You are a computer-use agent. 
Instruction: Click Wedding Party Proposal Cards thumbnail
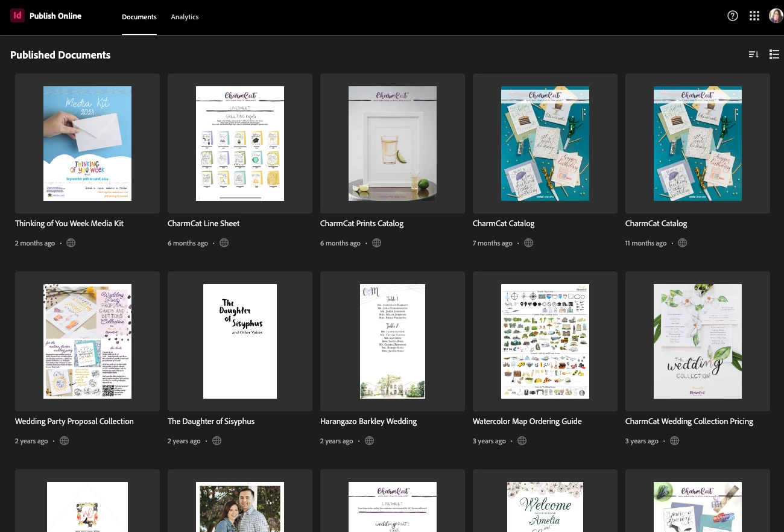[87, 341]
